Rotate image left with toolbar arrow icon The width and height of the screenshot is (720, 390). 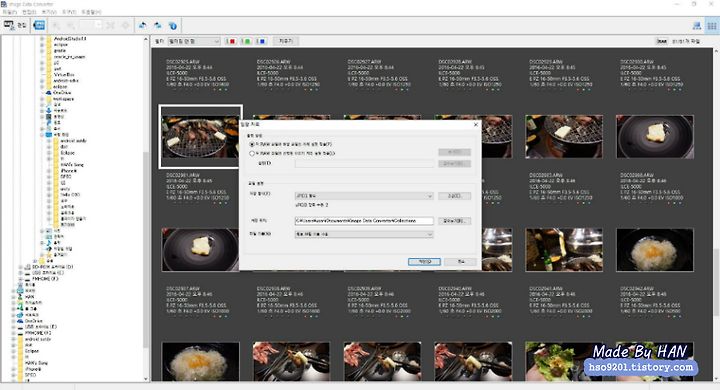click(x=143, y=26)
